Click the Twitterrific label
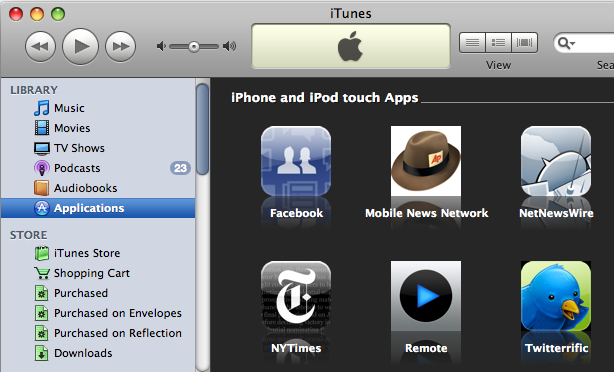Viewport: 614px width, 372px height. point(556,348)
